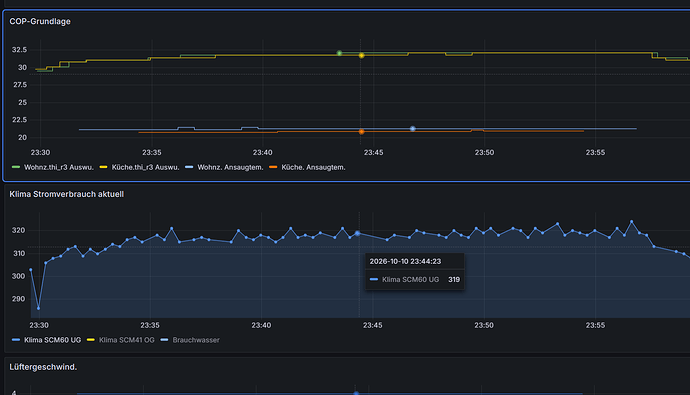Click yellow swatch of Klima SCM41 OG legend

[91, 340]
